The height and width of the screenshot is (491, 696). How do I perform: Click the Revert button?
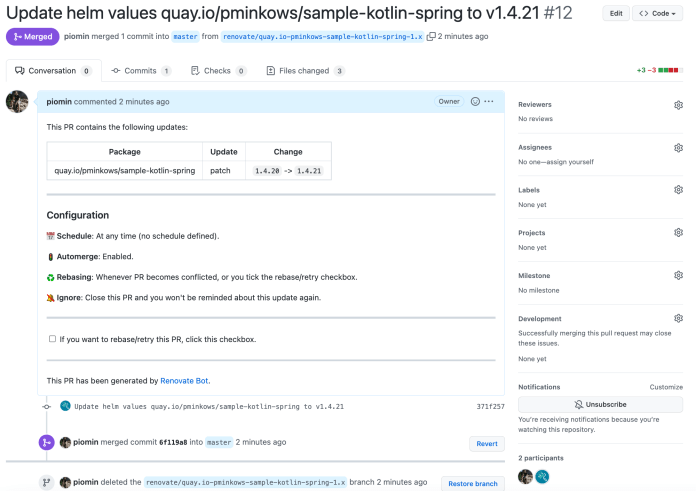point(487,443)
